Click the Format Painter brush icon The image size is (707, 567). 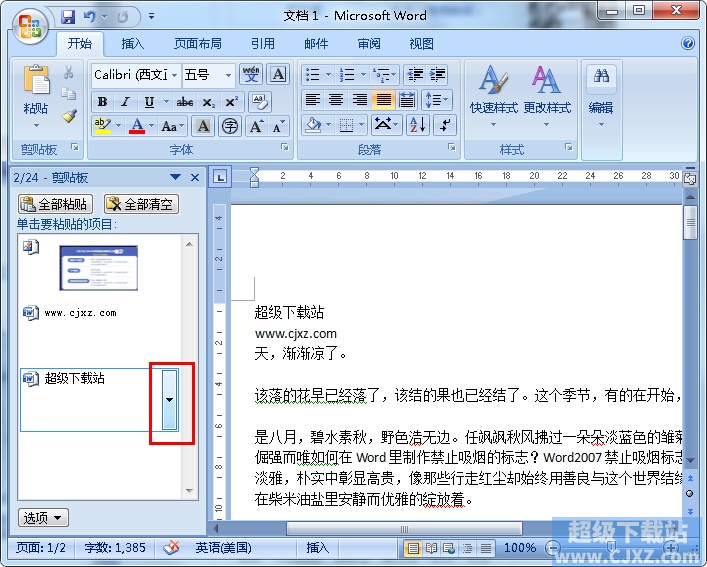(69, 116)
